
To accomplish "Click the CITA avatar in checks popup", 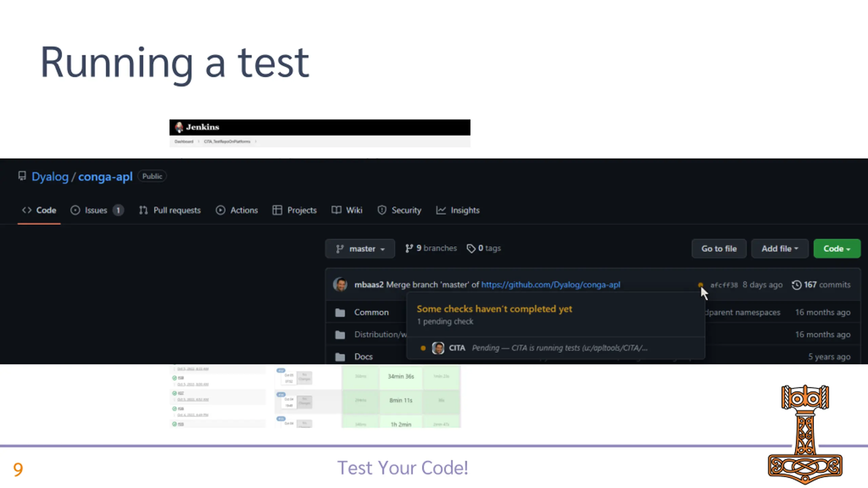I will pyautogui.click(x=438, y=348).
